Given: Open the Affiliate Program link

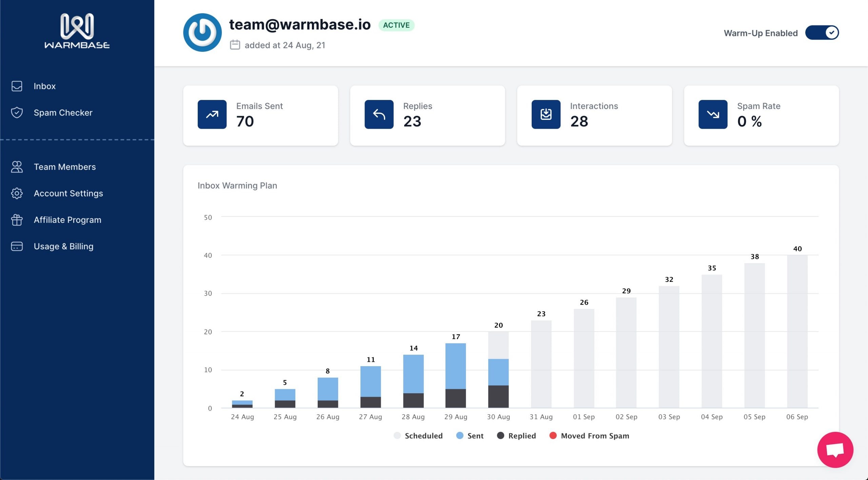Looking at the screenshot, I should 67,220.
